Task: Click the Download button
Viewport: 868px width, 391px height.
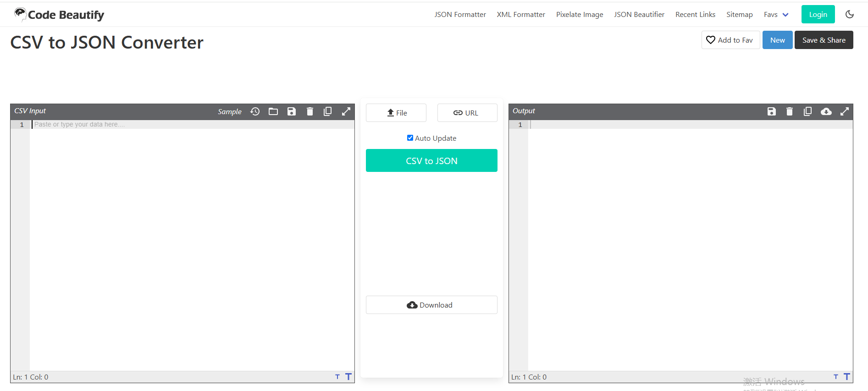Action: pos(431,305)
